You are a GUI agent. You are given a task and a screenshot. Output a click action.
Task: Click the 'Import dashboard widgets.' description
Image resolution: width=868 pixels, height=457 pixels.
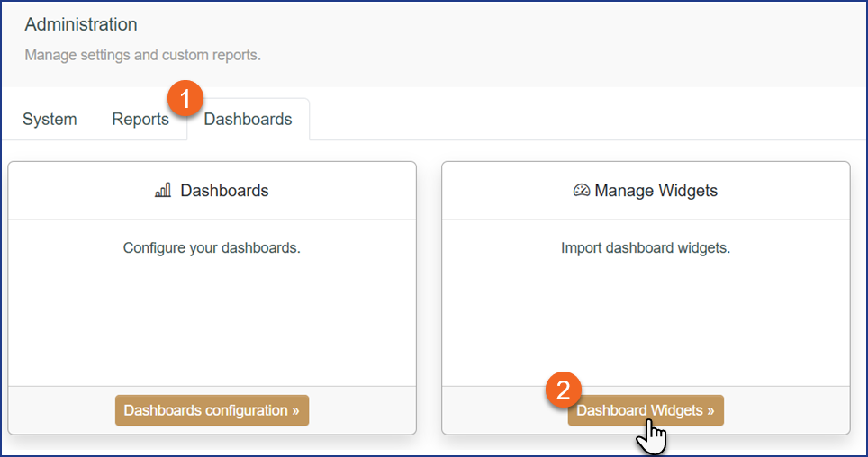point(646,247)
